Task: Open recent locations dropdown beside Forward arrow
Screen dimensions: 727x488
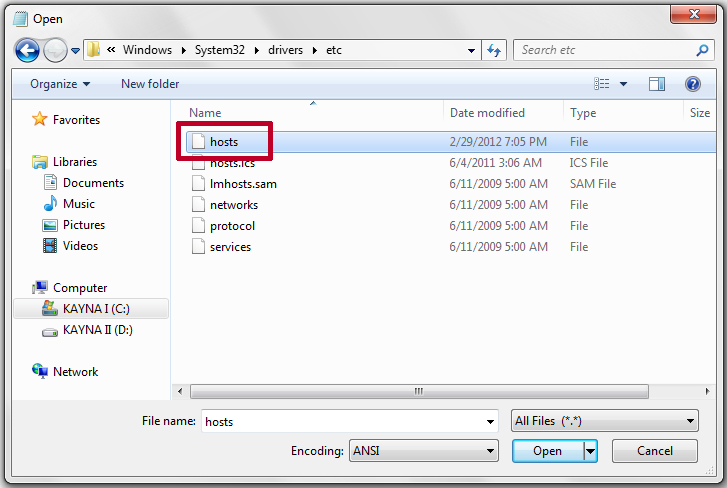Action: (x=76, y=51)
